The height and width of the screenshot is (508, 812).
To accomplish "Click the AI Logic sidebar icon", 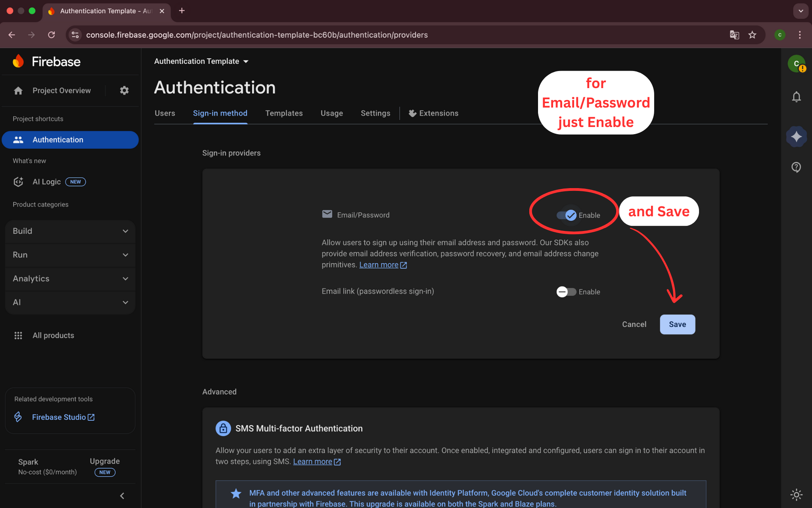I will click(18, 182).
